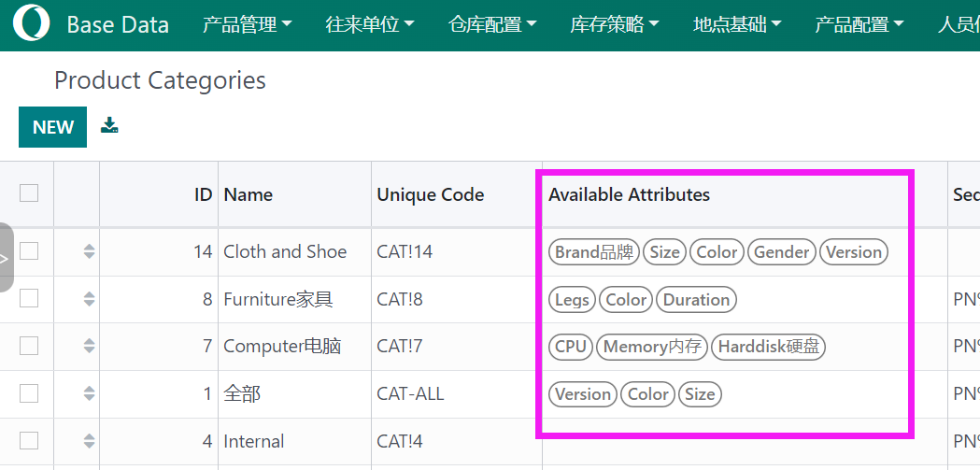
Task: Toggle the select-all checkbox in table header
Action: pos(29,193)
